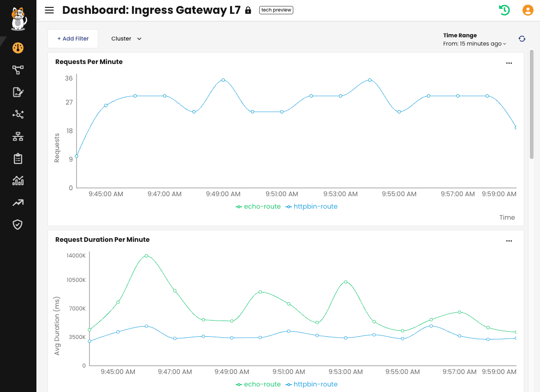Open the configuration editor icon in sidebar

coord(18,92)
